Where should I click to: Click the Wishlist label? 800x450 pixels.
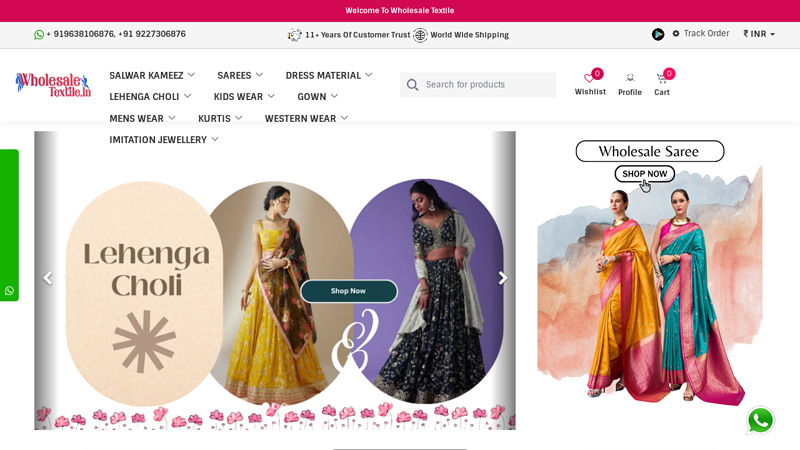click(x=590, y=92)
